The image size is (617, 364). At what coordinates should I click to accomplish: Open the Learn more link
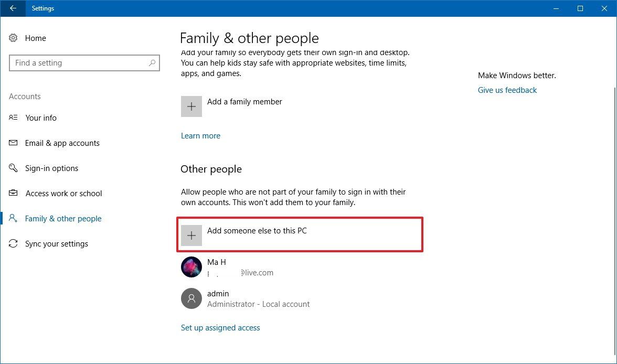[x=200, y=135]
